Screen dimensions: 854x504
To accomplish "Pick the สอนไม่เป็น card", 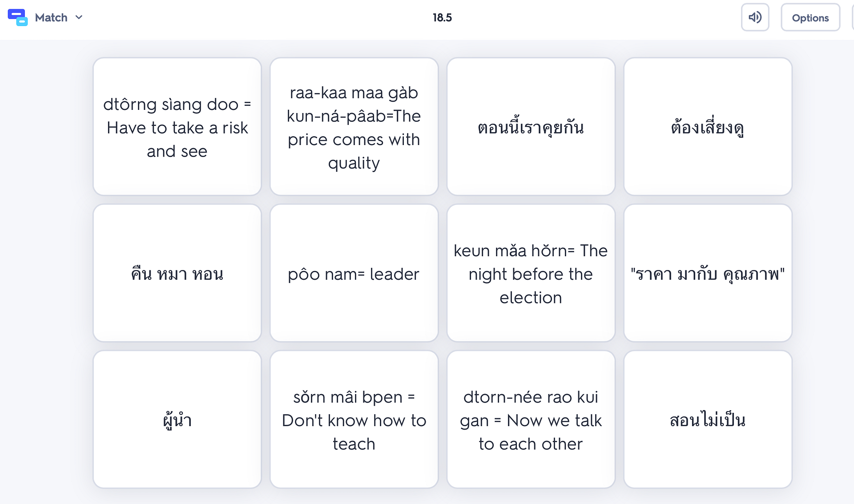I will 708,419.
